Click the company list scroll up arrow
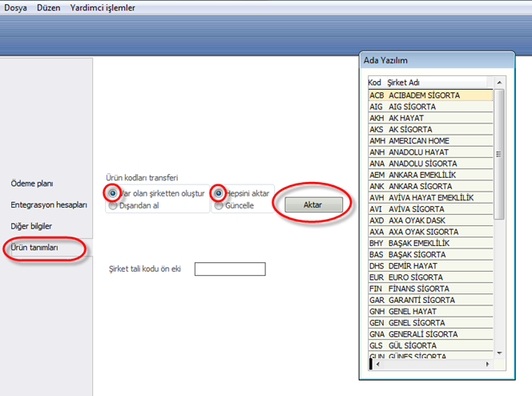 click(x=499, y=83)
